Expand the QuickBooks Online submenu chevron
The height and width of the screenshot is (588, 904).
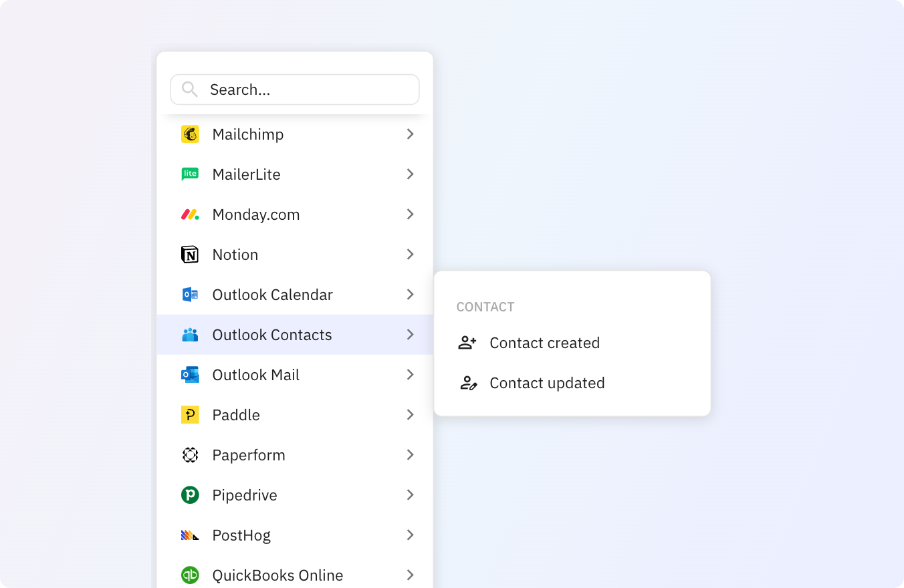[x=410, y=575]
